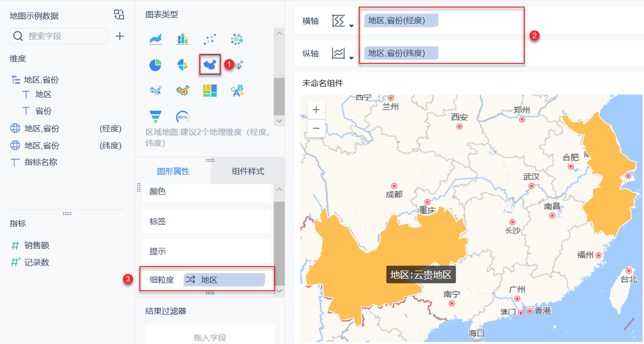Click the 台北 city label on map
The height and width of the screenshot is (344, 644).
click(629, 279)
